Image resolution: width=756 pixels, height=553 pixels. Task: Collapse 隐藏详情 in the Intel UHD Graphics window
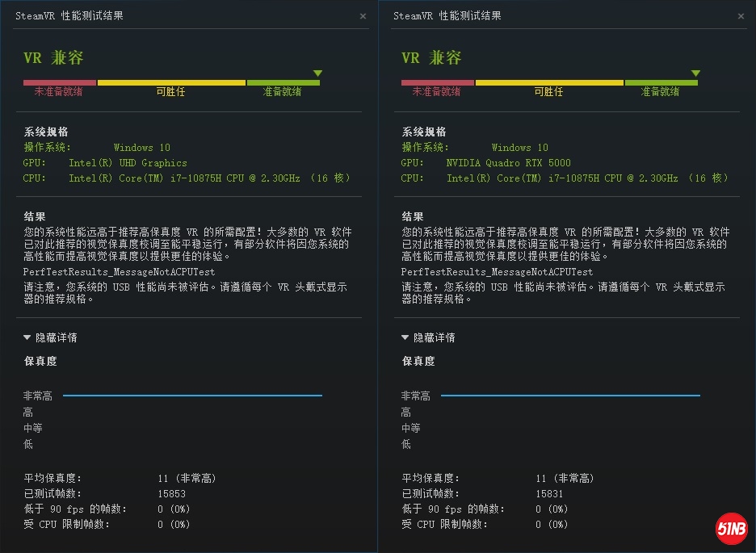[50, 337]
